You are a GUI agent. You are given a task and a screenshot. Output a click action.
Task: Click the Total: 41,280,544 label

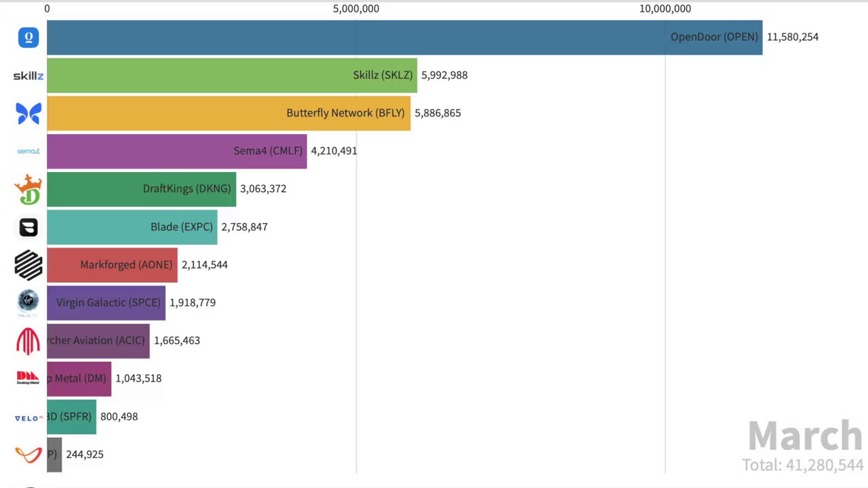(803, 466)
